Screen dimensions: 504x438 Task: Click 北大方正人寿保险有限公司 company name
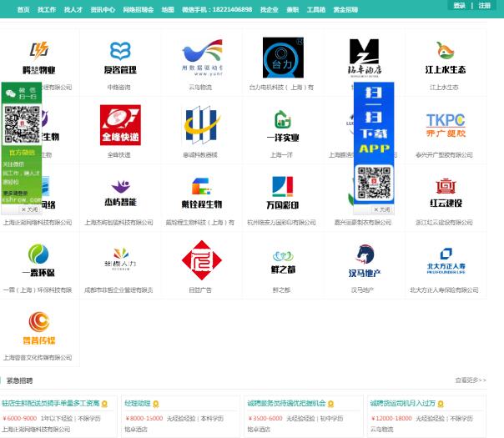tap(444, 290)
